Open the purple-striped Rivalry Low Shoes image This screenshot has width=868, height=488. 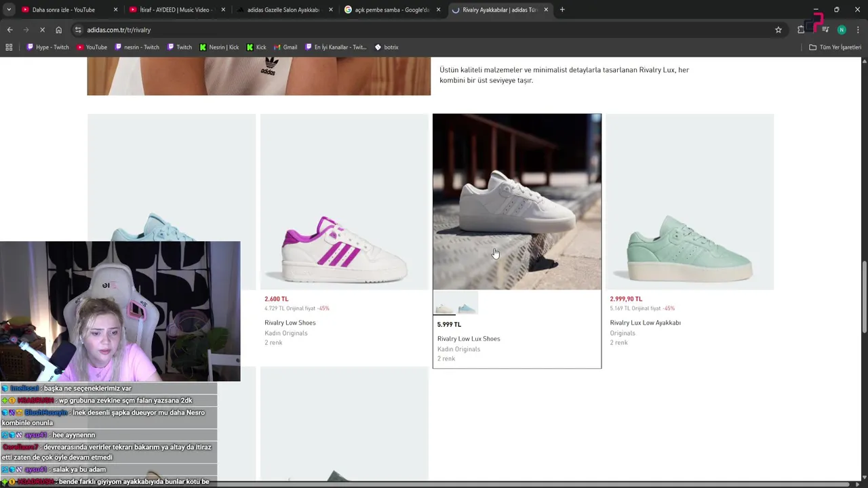344,202
